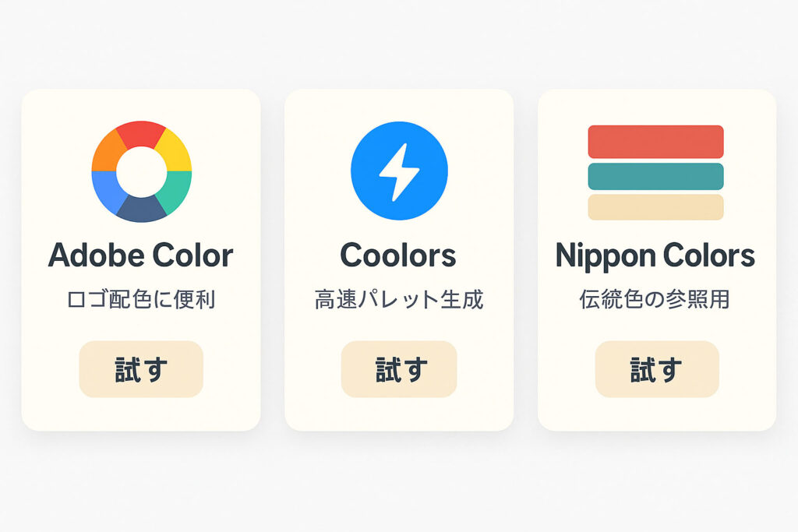The height and width of the screenshot is (532, 798).
Task: Click the orange segment of color wheel
Action: tap(108, 151)
